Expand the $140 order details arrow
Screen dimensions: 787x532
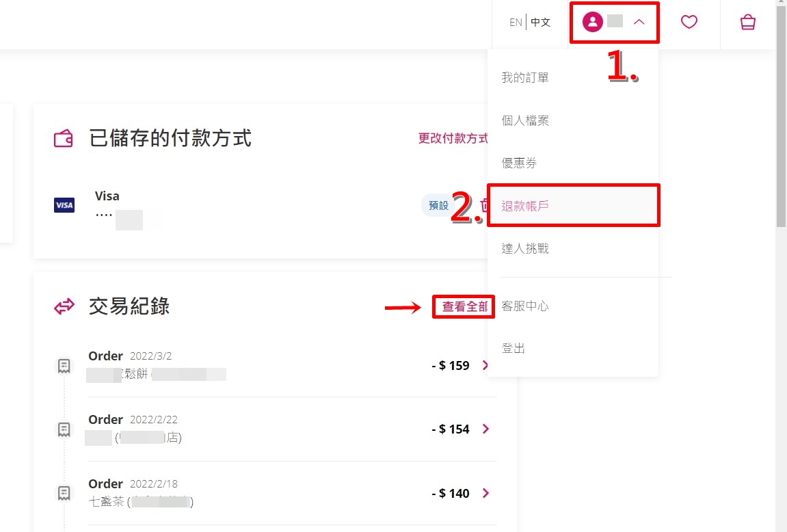(485, 493)
